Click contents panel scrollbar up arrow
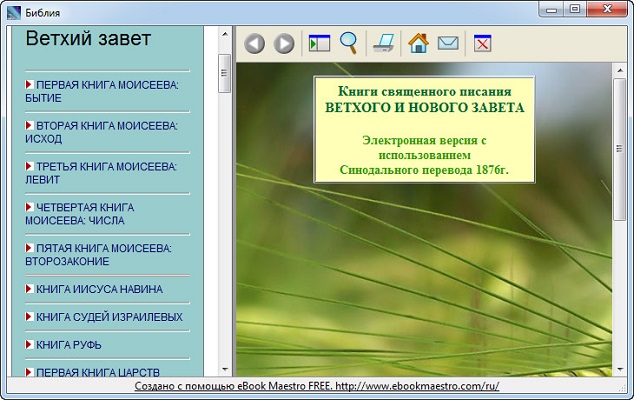Viewport: 634px width, 400px height. [x=225, y=34]
